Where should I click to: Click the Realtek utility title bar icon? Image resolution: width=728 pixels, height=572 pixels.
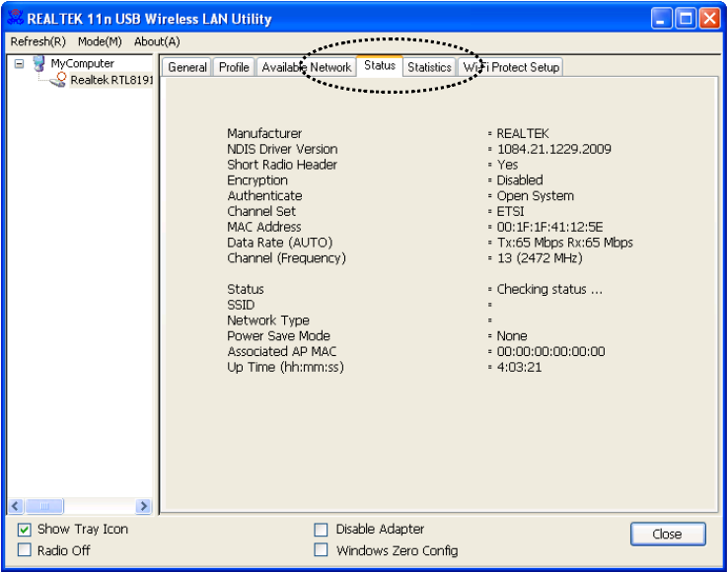tap(16, 18)
